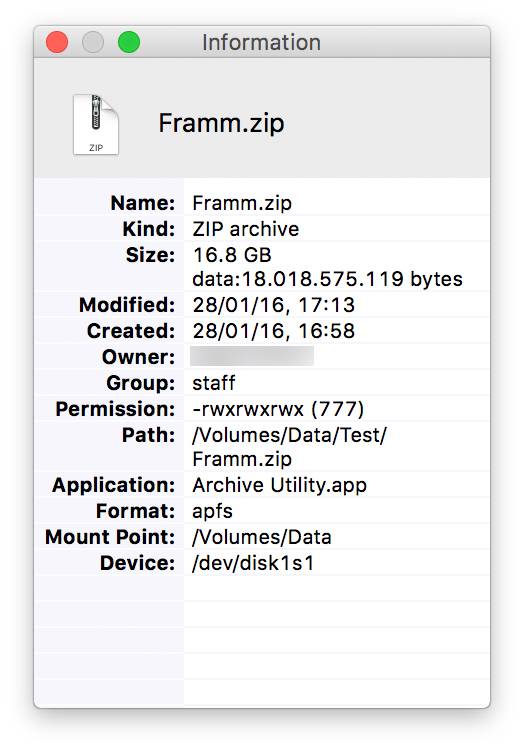This screenshot has width=524, height=750.
Task: Click the grey minimize window button
Action: pos(93,42)
